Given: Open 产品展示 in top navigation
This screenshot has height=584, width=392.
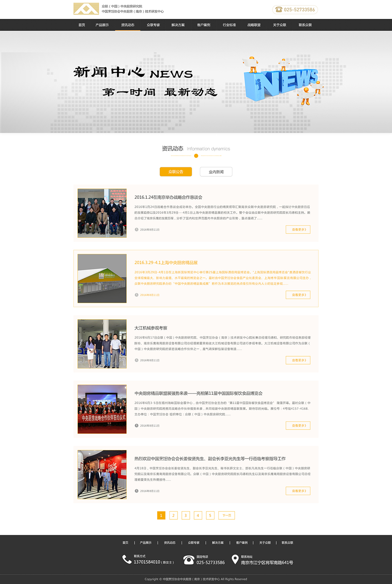Looking at the screenshot, I should [102, 25].
